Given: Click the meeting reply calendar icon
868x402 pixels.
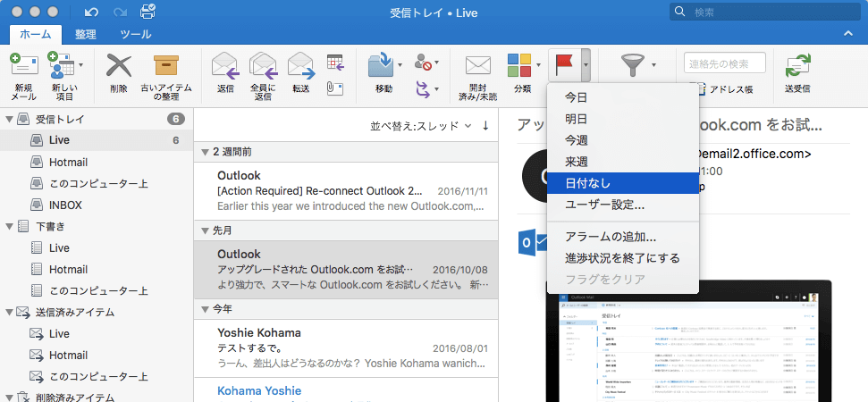Looking at the screenshot, I should 335,63.
